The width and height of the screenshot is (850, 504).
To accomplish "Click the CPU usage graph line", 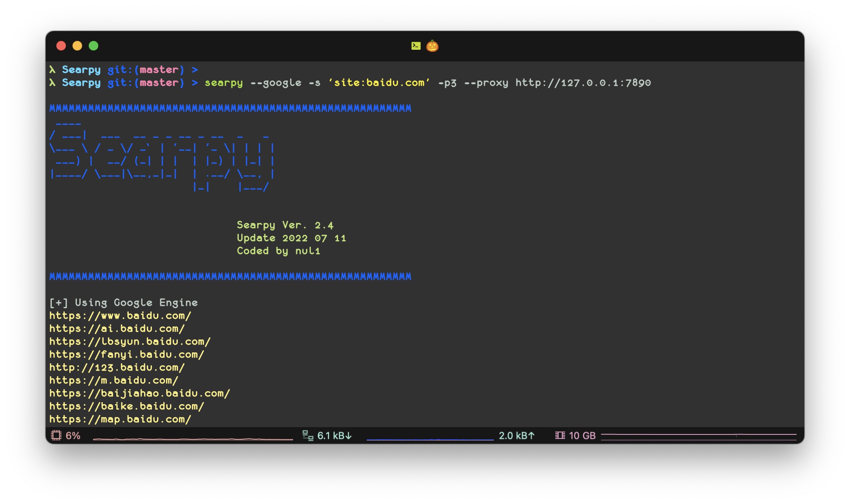I will pyautogui.click(x=193, y=438).
